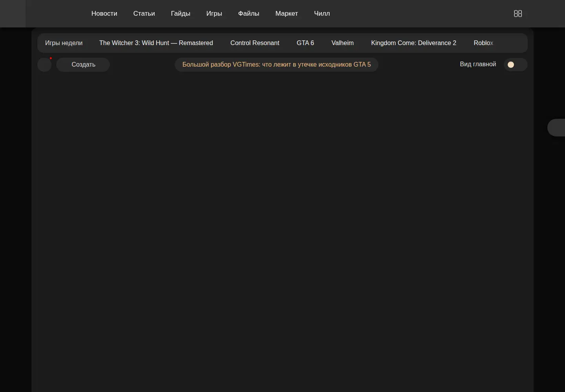
Task: Click the Игры недели label
Action: [64, 43]
